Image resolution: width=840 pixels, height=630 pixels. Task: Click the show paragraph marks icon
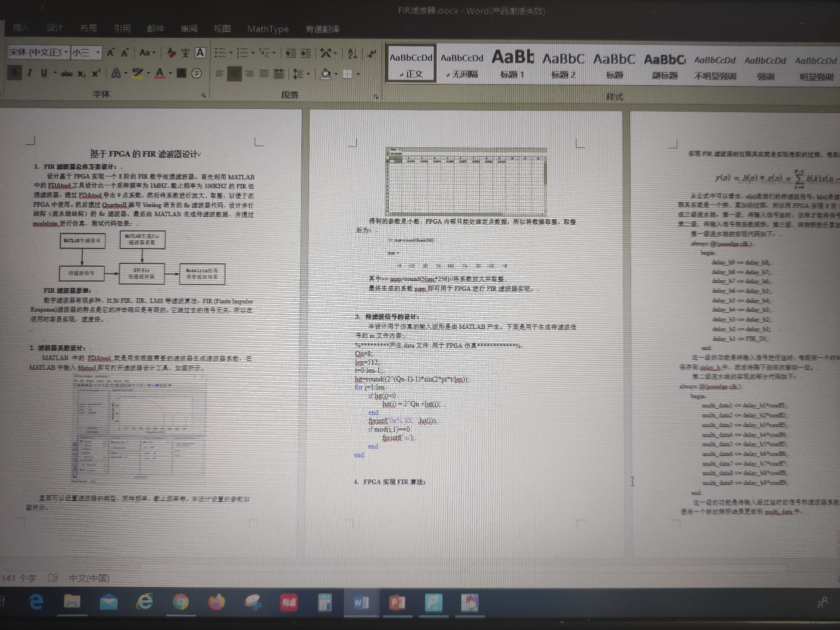click(371, 54)
